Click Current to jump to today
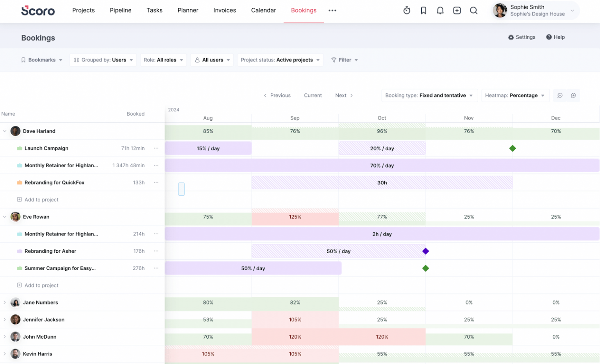The image size is (600, 364). (x=312, y=95)
